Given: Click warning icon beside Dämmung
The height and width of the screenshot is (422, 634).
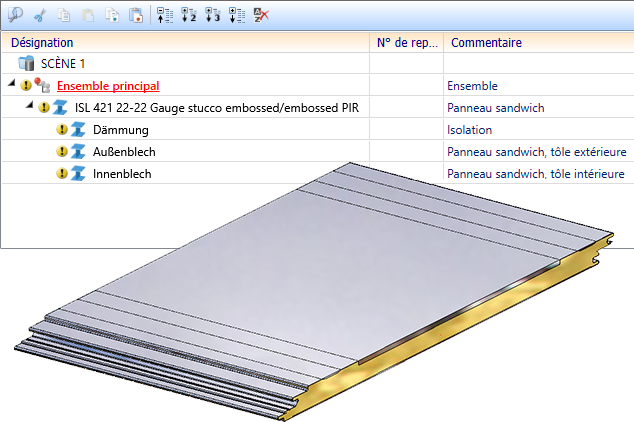Looking at the screenshot, I should [61, 129].
